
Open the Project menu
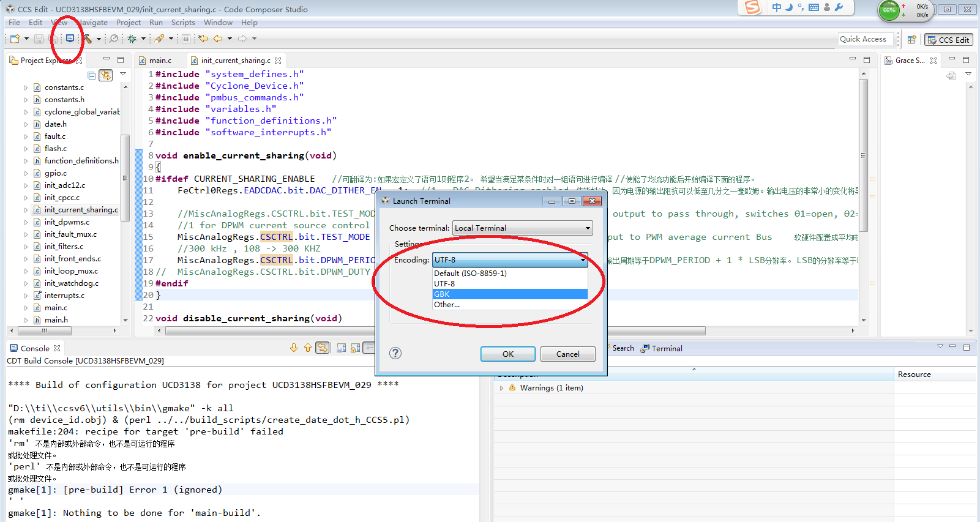tap(129, 23)
